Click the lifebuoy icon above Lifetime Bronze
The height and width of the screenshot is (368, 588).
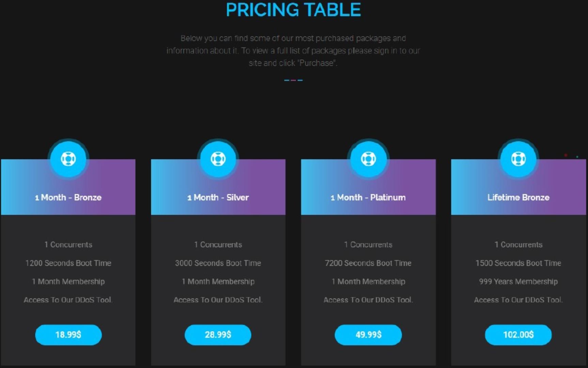click(518, 159)
